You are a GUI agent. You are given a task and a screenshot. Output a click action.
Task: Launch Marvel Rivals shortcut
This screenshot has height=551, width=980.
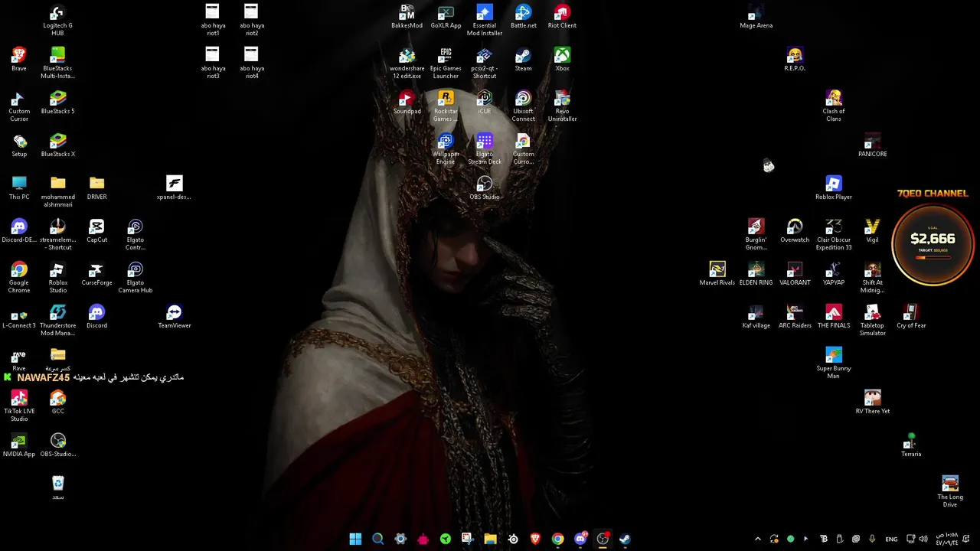[717, 274]
